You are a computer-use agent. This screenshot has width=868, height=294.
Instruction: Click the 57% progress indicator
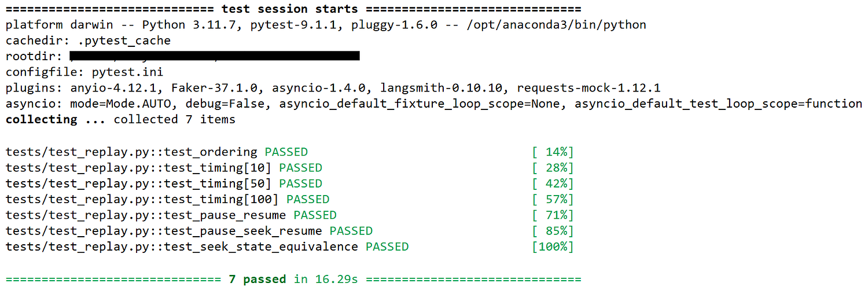553,199
